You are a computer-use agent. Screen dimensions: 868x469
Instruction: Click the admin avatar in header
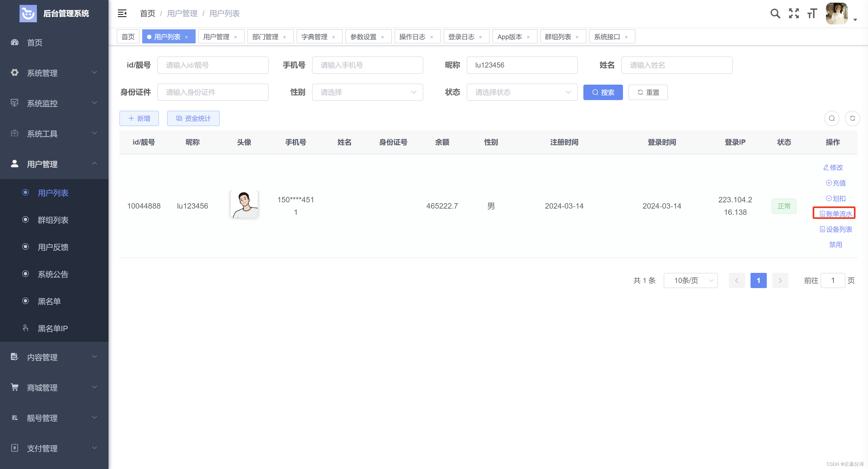click(x=837, y=14)
